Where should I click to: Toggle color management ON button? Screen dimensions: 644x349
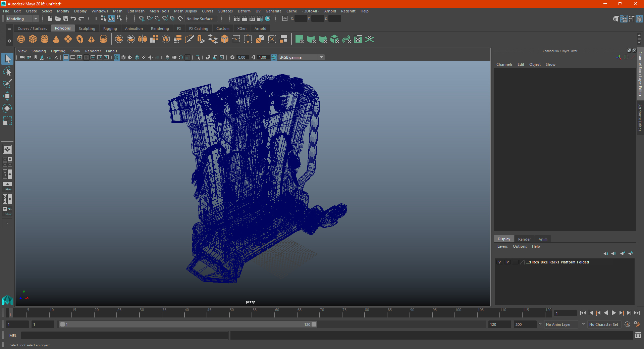[x=274, y=57]
